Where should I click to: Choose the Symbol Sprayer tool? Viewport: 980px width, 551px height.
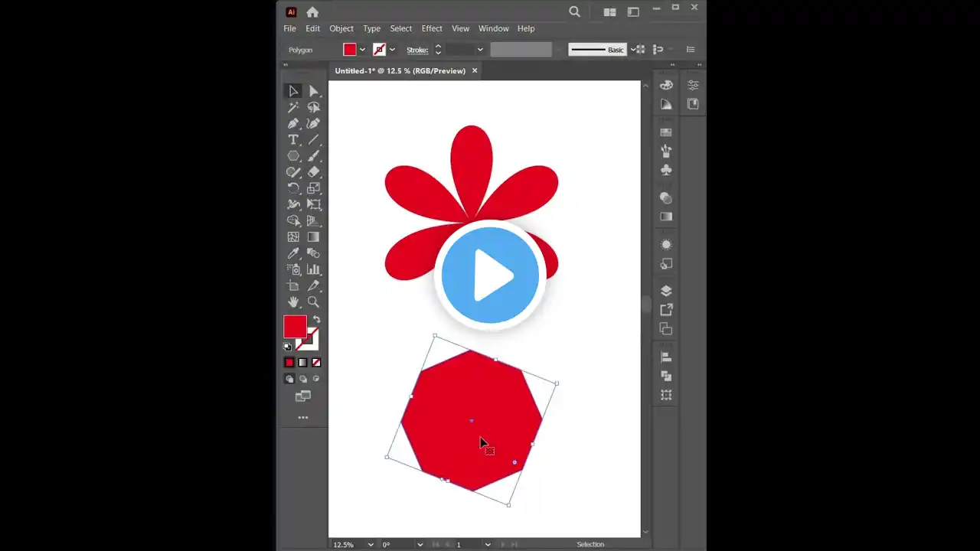293,269
